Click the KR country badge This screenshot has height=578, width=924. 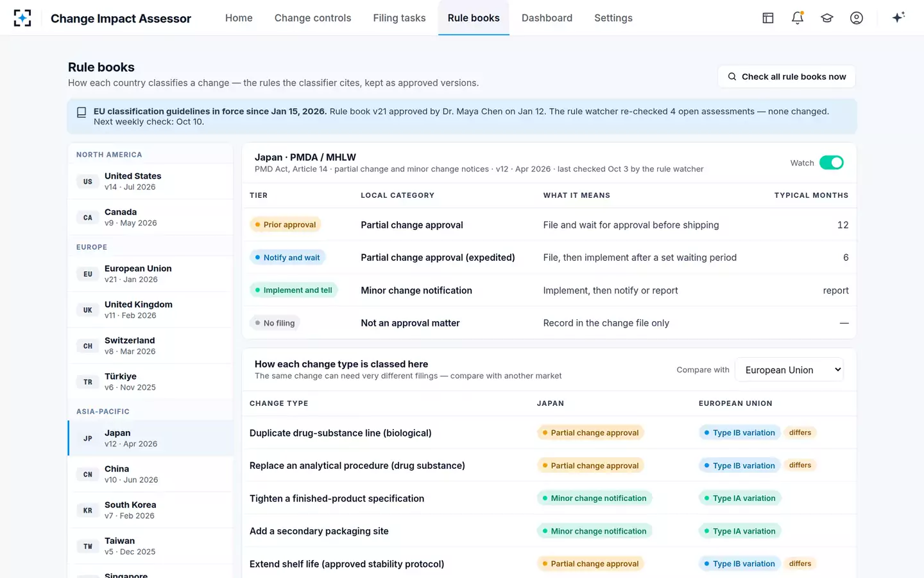pyautogui.click(x=88, y=511)
